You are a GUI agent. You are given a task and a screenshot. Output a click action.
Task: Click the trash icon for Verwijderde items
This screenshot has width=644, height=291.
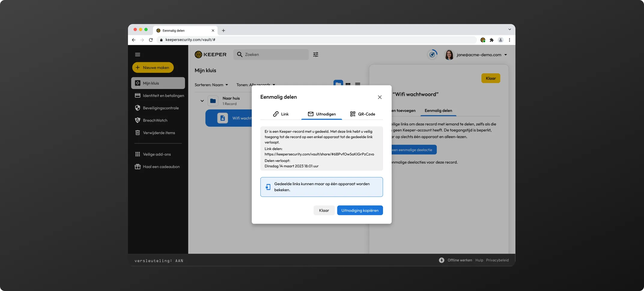138,133
